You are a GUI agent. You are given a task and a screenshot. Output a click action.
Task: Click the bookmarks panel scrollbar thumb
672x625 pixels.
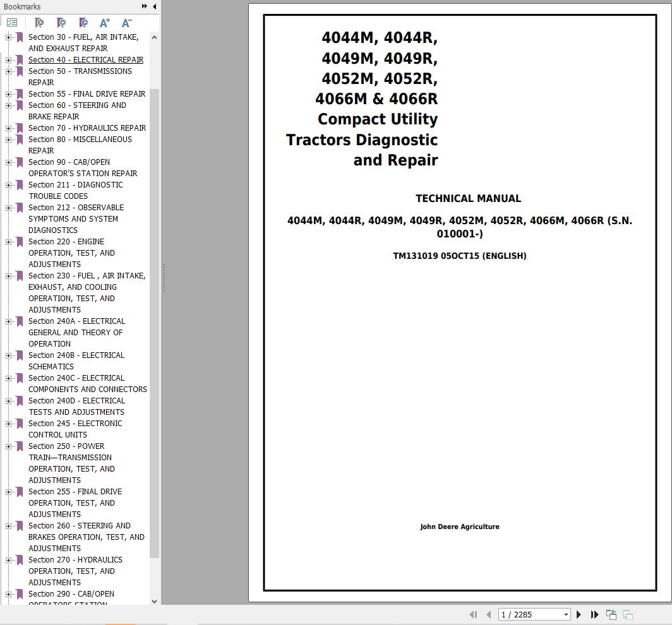click(x=154, y=323)
